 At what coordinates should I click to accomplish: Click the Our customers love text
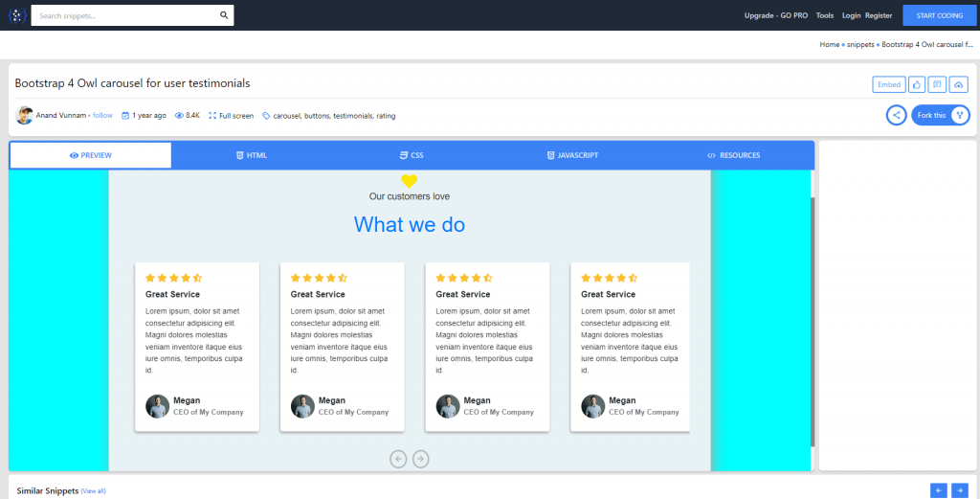[x=410, y=196]
